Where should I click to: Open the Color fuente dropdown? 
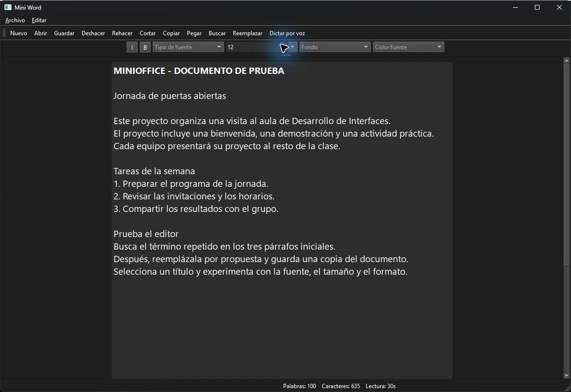coord(408,47)
